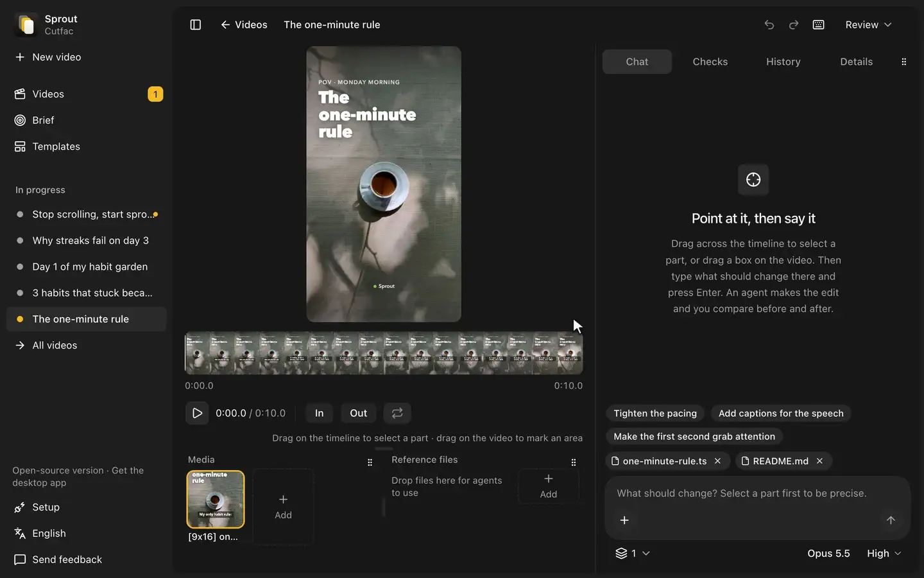Set the Out point
The image size is (924, 578).
point(359,413)
